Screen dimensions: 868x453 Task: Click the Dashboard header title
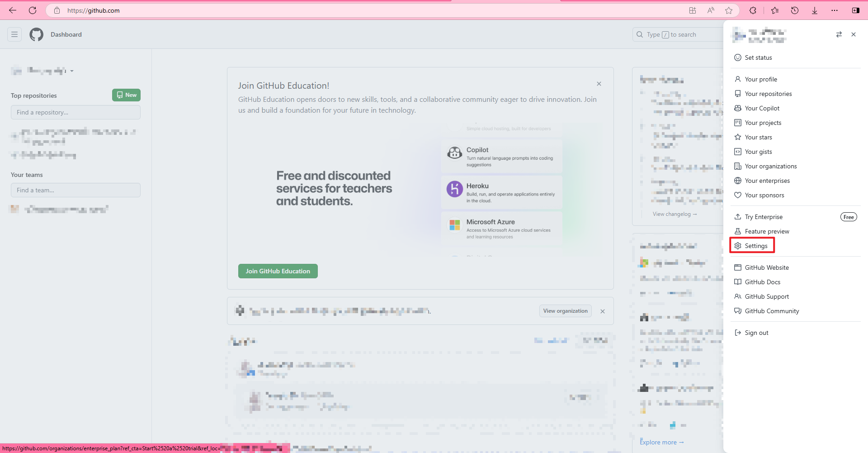point(66,34)
